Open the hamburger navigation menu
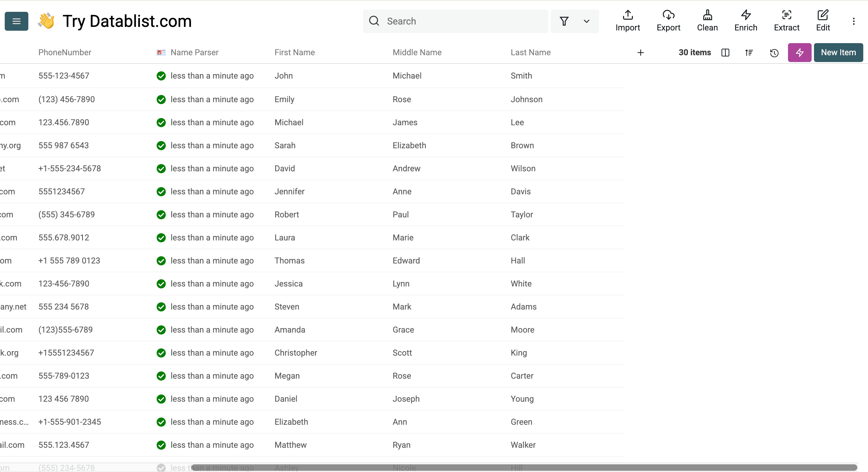This screenshot has width=868, height=472. tap(16, 21)
